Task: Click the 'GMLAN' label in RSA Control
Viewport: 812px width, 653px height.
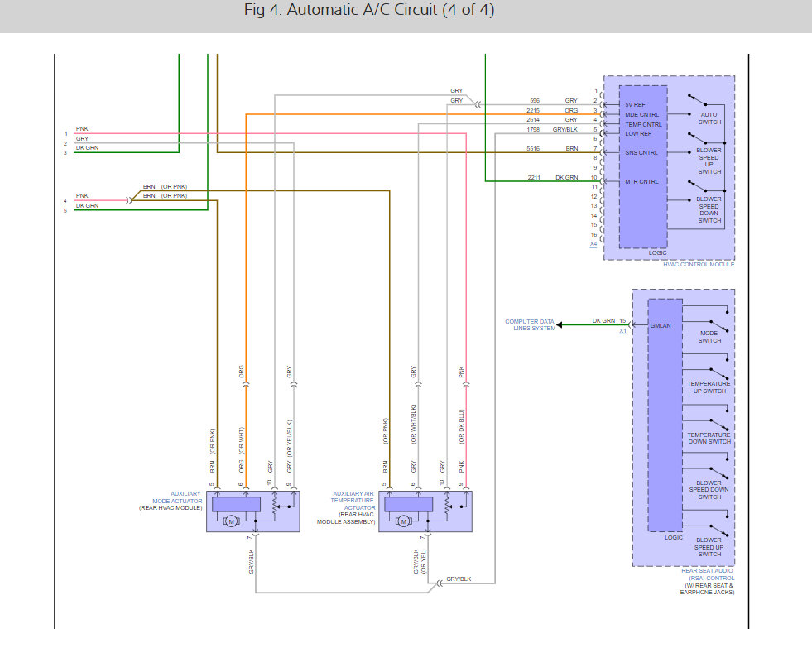Action: click(661, 326)
